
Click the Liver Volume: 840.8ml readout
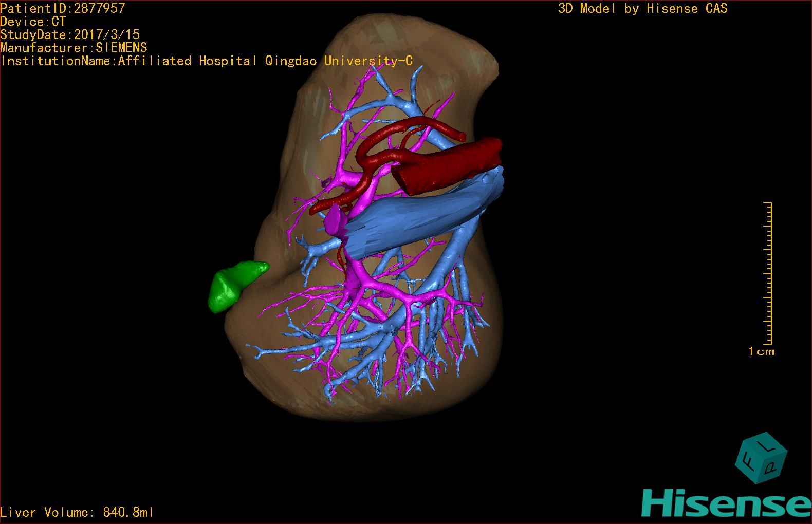point(77,512)
